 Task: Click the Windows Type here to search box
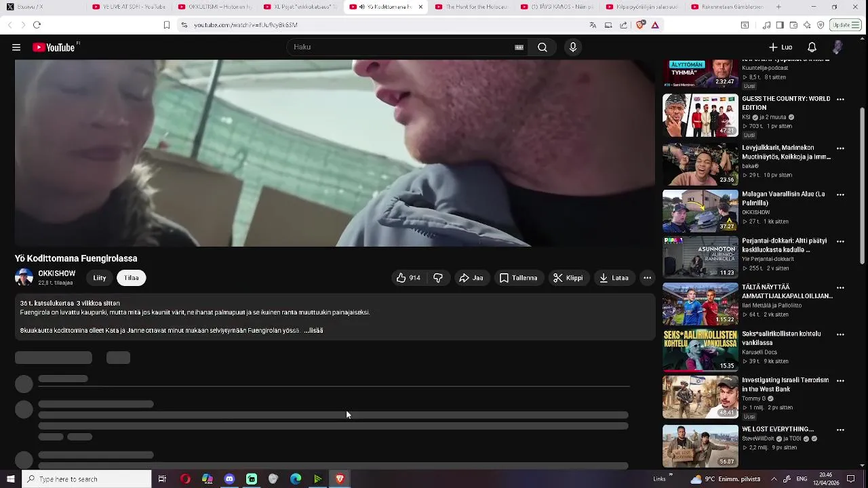coord(86,479)
